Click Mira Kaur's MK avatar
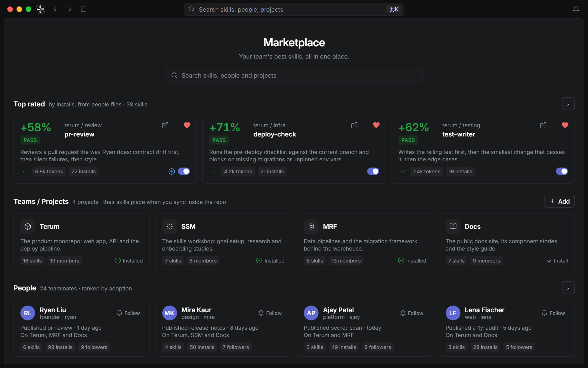 coord(169,313)
